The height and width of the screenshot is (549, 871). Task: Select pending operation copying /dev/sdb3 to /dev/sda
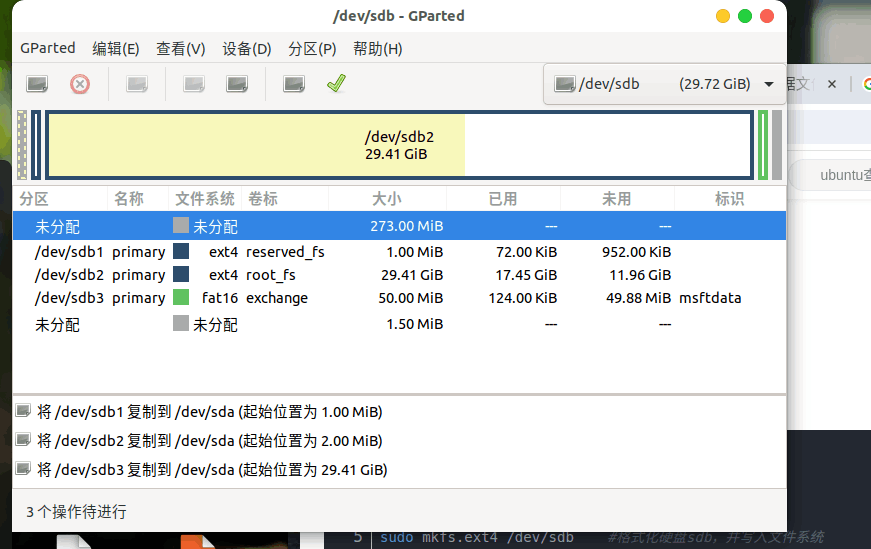pos(212,470)
